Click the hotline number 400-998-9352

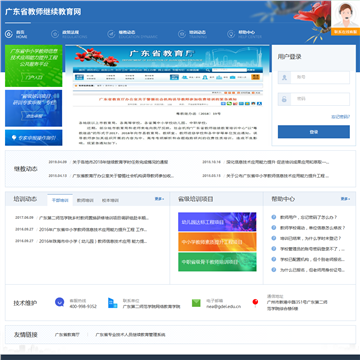click(83, 306)
